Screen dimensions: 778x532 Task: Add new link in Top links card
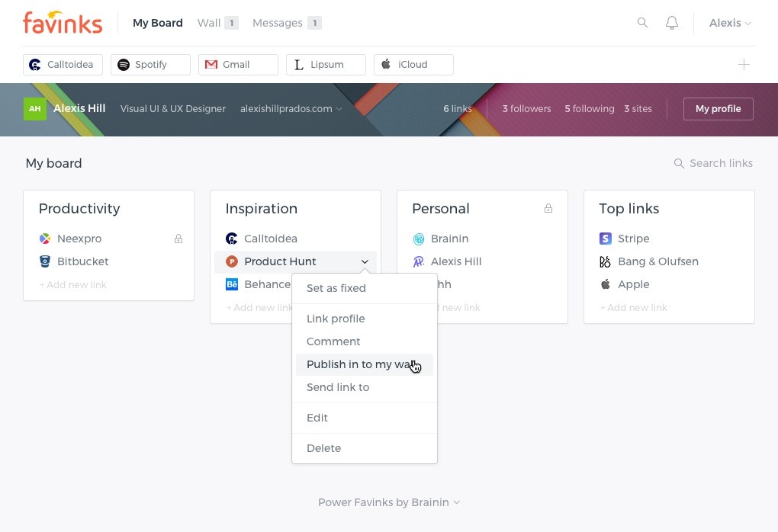tap(634, 307)
